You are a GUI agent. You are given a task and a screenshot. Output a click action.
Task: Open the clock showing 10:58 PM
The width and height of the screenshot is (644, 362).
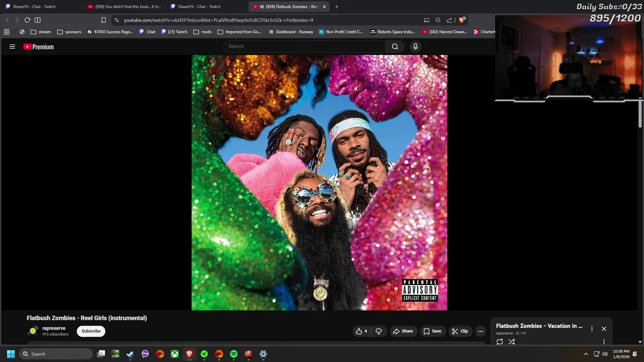tap(621, 354)
